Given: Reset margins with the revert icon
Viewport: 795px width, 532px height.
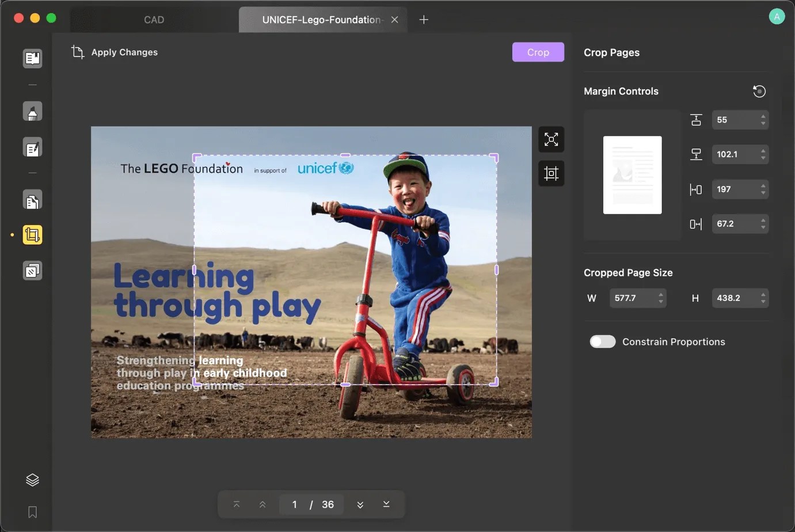Looking at the screenshot, I should (759, 91).
